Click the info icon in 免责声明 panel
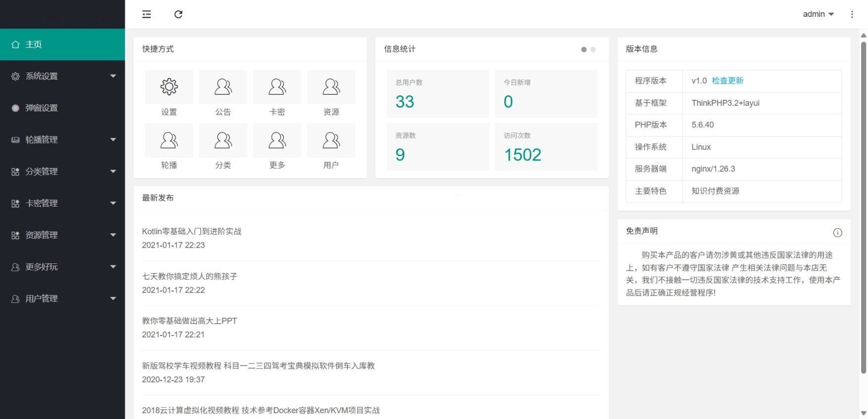The width and height of the screenshot is (868, 419). point(837,233)
